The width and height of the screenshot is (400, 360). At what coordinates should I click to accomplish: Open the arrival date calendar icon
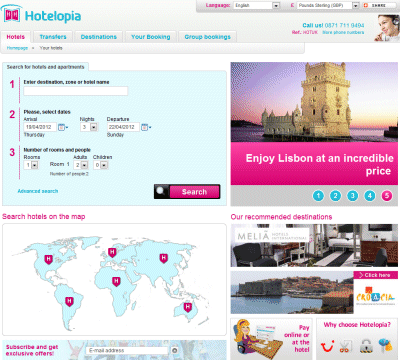coord(62,127)
